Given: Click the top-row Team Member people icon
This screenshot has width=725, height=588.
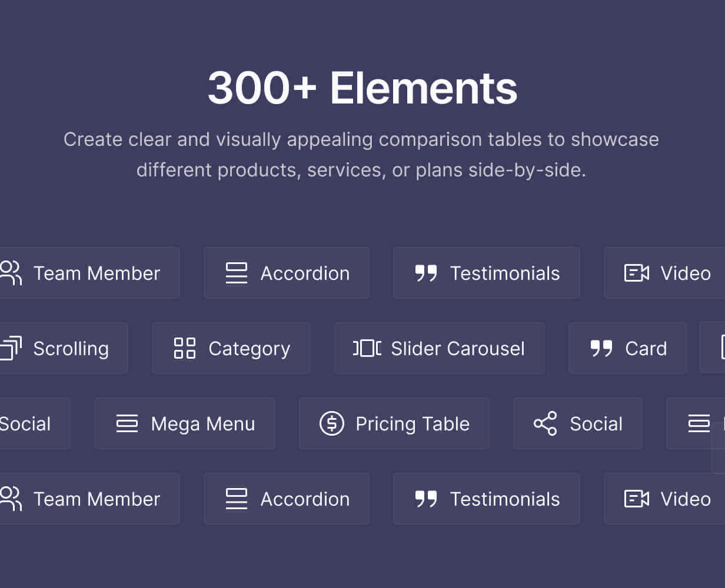Looking at the screenshot, I should pyautogui.click(x=11, y=273).
